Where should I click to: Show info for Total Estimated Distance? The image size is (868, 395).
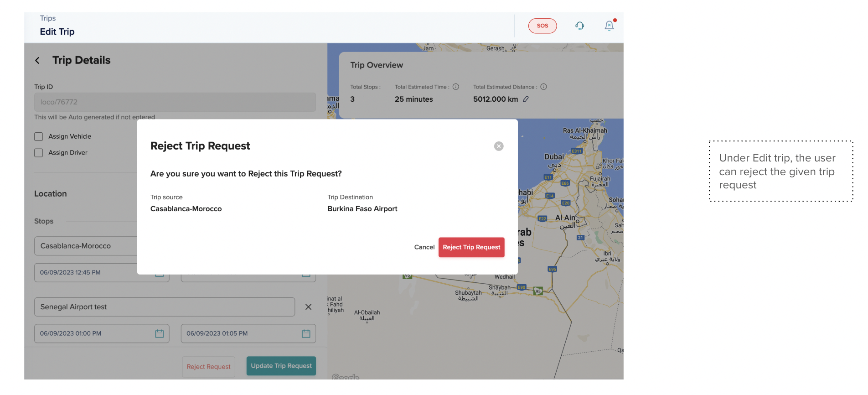point(543,87)
